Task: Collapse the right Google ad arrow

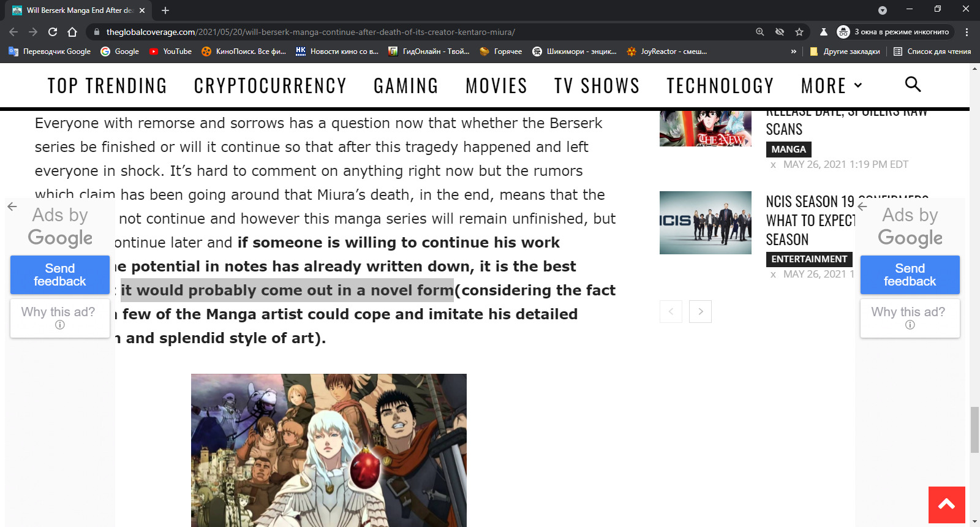Action: point(862,207)
